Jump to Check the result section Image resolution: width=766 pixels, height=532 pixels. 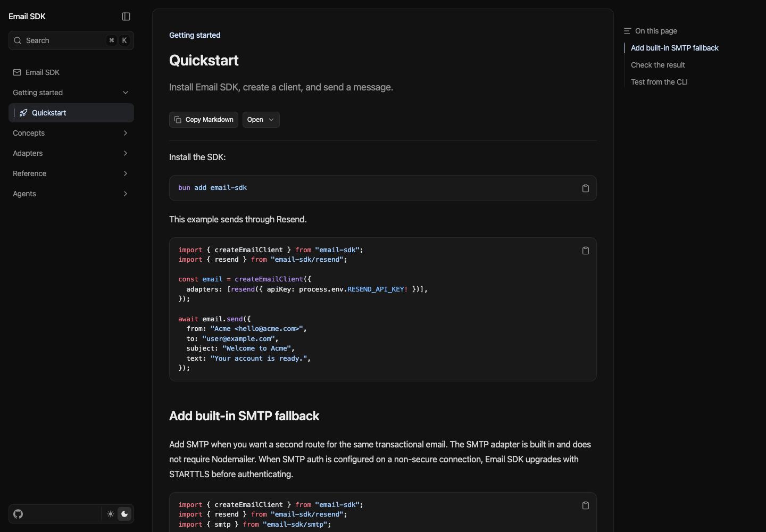[x=658, y=65]
